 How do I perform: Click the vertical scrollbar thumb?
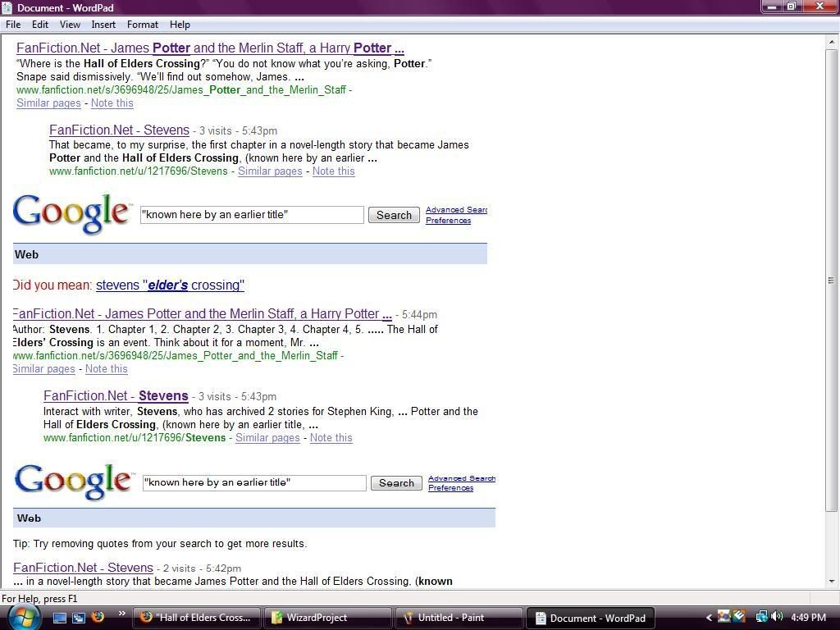pyautogui.click(x=832, y=280)
